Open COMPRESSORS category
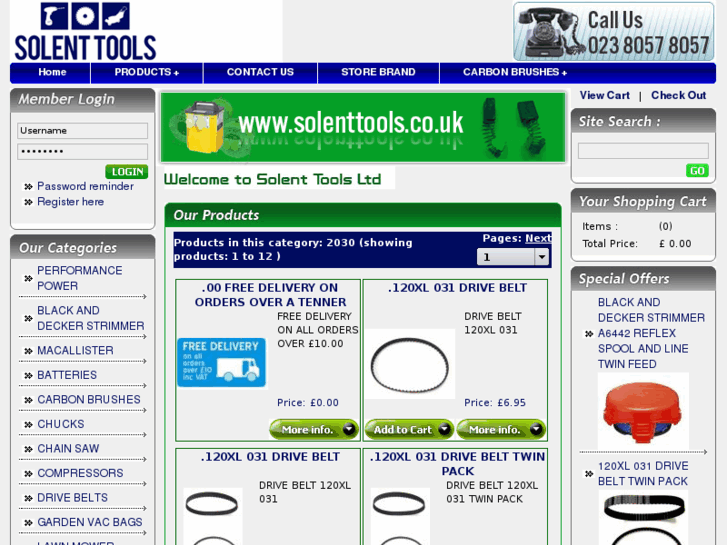The height and width of the screenshot is (545, 727). pos(80,474)
